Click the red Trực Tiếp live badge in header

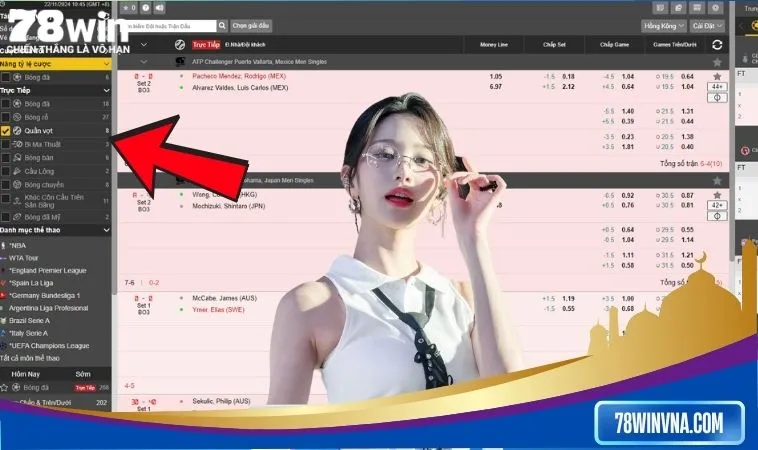pos(206,44)
